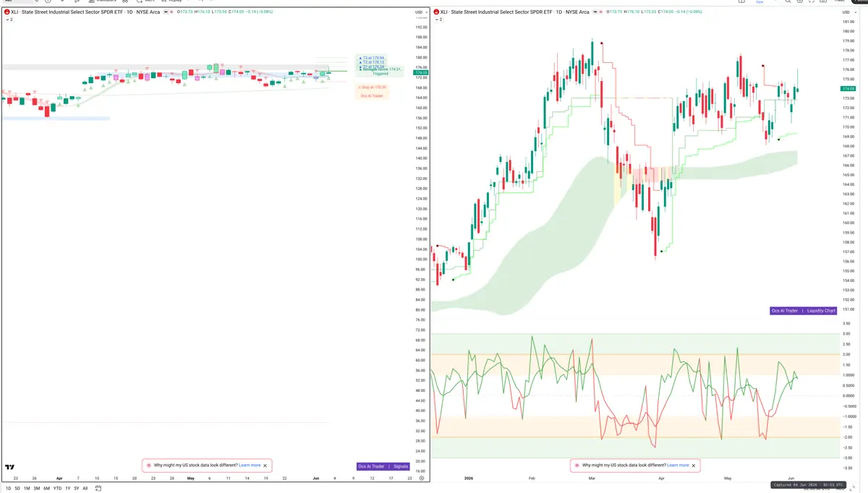
Task: Select the 1M time range button
Action: pyautogui.click(x=27, y=489)
